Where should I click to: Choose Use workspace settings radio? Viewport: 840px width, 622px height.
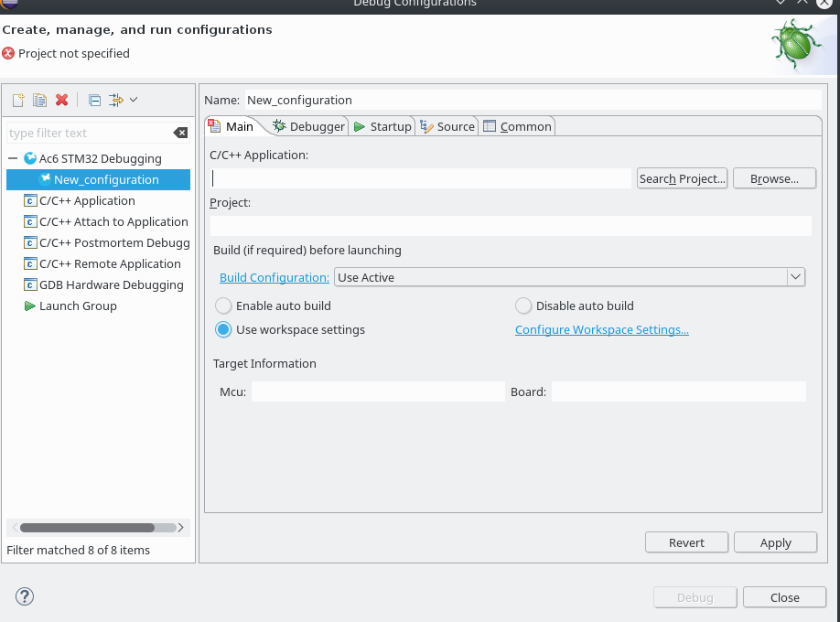[x=223, y=329]
